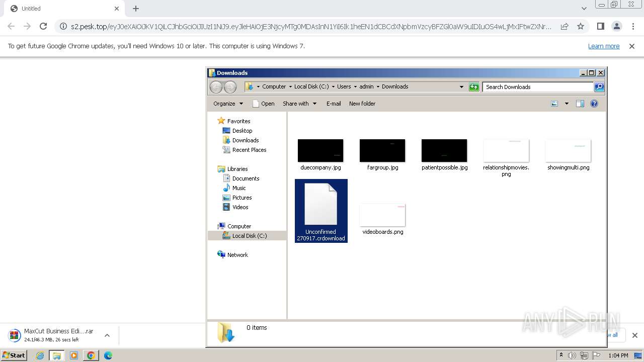Open the Learn more link
Viewport: 644px width, 362px height.
click(603, 46)
